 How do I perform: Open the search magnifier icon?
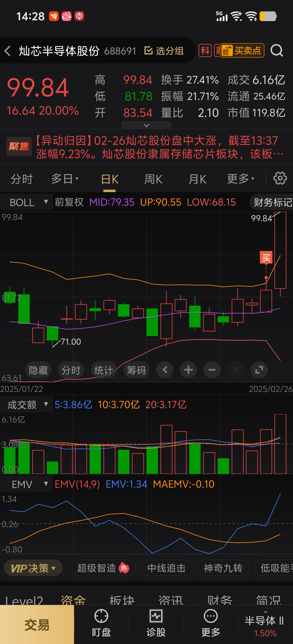[x=277, y=51]
